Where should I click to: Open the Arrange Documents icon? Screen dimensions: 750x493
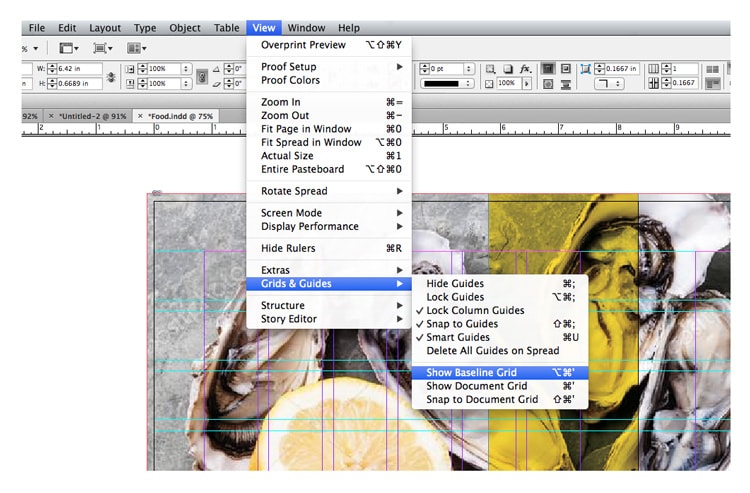pos(136,48)
